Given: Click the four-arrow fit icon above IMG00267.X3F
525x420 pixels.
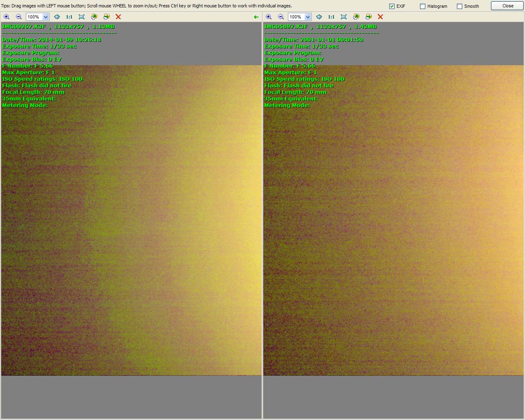Looking at the screenshot, I should click(x=57, y=17).
